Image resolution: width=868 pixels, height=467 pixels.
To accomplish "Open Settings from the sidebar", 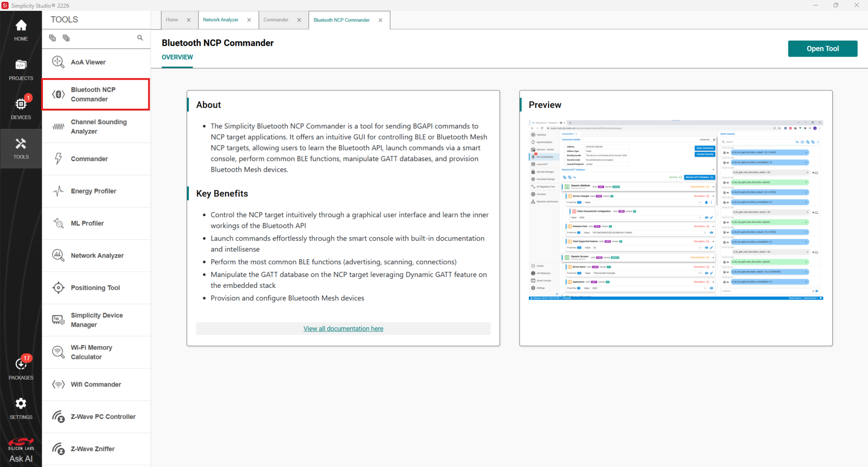I will 21,408.
